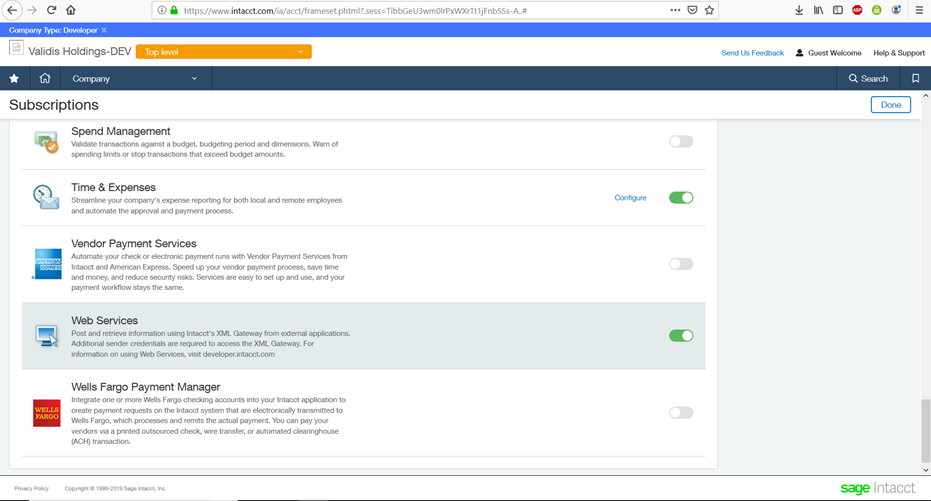This screenshot has height=501, width=931.
Task: Click the Validis Holdings company logo icon
Action: 16,48
